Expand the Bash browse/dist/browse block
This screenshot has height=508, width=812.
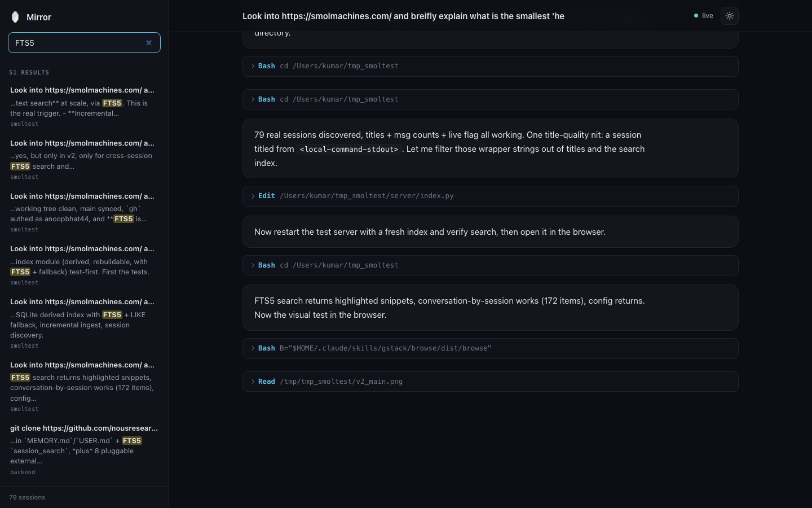pyautogui.click(x=491, y=348)
